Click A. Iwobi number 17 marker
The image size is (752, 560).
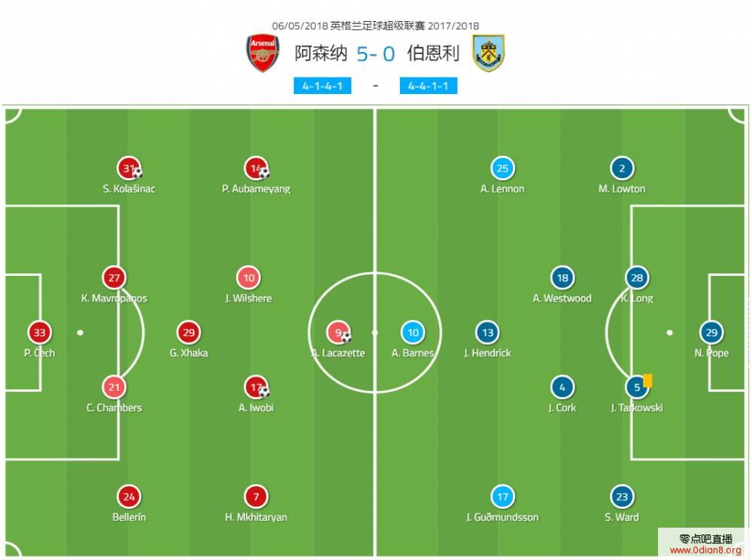pos(256,387)
